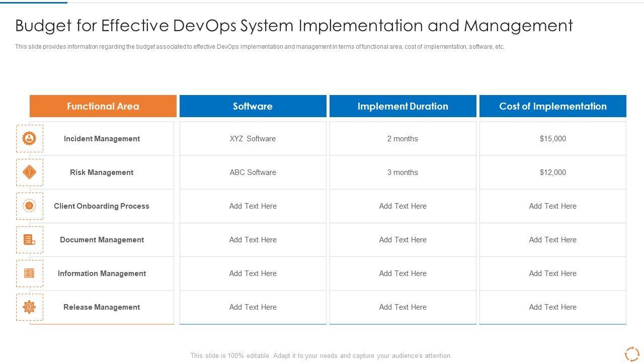Select the Risk Management warning diamond icon
This screenshot has height=362, width=644.
29,172
